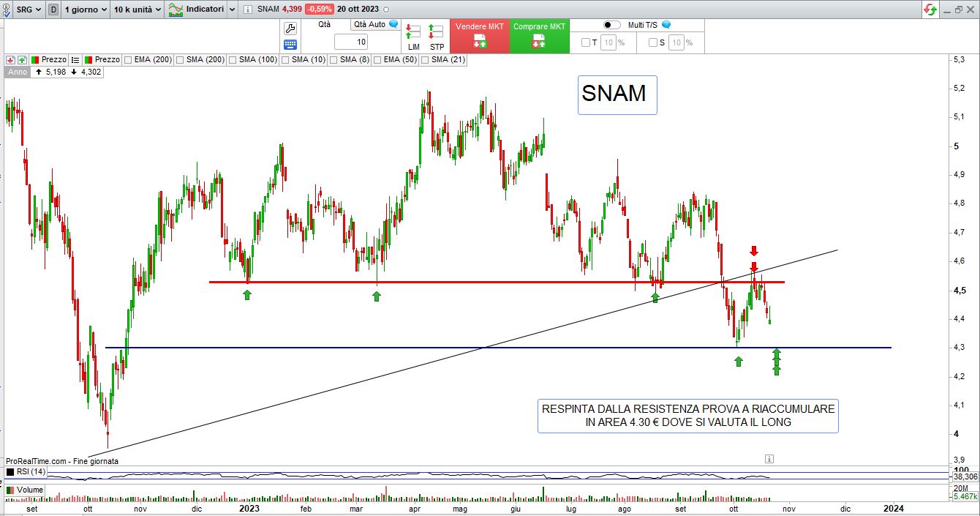Click the ProRealTime.com - Fine giornata text

tap(62, 461)
